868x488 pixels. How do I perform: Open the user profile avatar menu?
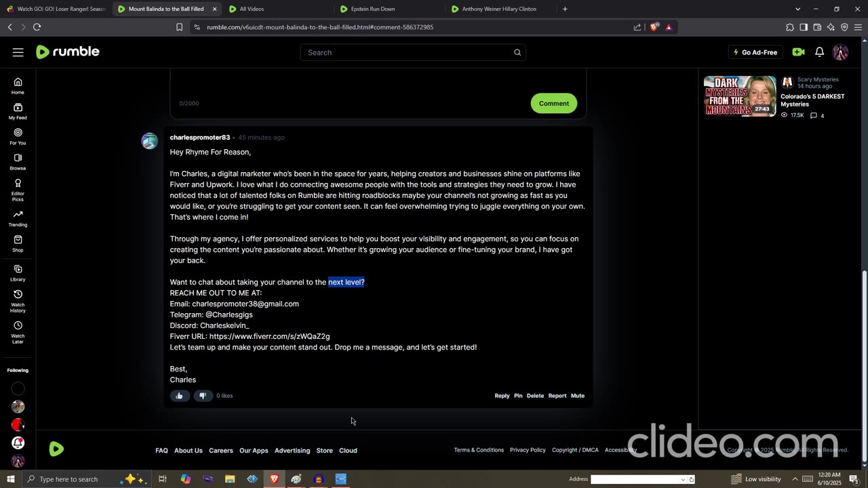point(840,52)
